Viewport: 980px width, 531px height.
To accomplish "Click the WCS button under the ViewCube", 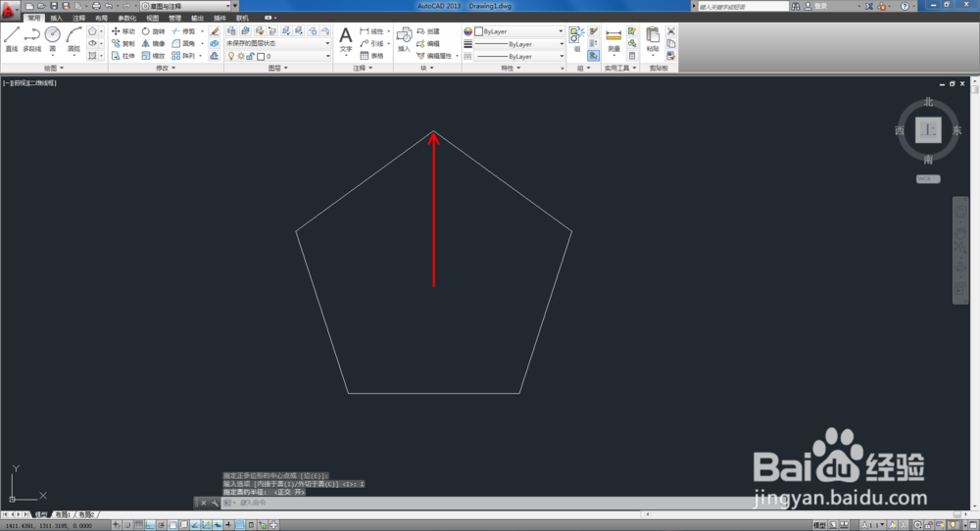I will tap(928, 178).
